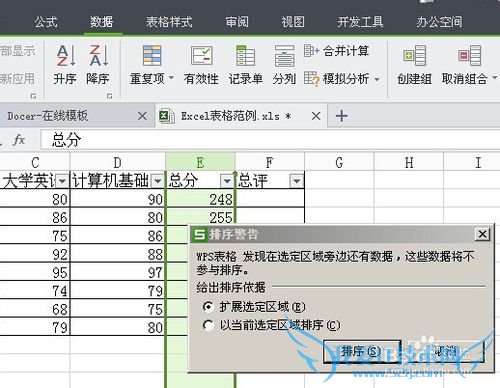Expand the 取消组合 dropdown arrow
500x388 pixels.
pos(495,78)
